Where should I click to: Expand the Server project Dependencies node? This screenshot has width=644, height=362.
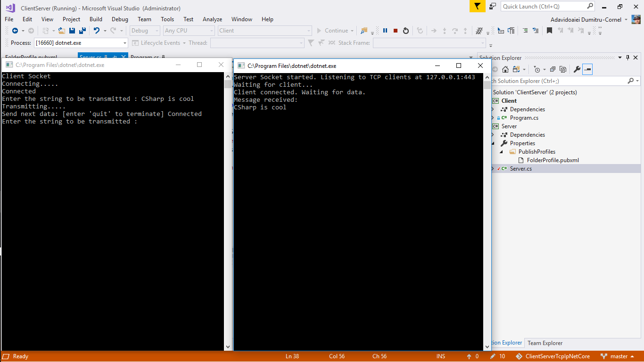(x=492, y=134)
